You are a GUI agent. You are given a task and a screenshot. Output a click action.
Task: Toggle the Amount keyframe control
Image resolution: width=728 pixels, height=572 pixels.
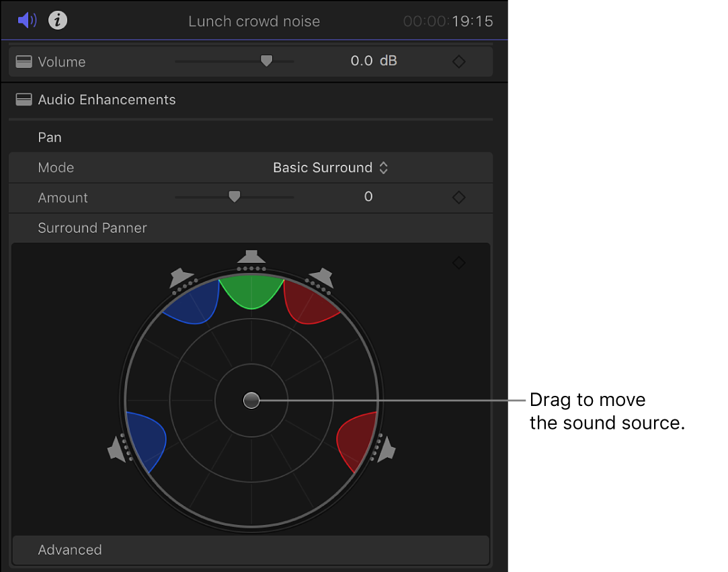pos(459,198)
